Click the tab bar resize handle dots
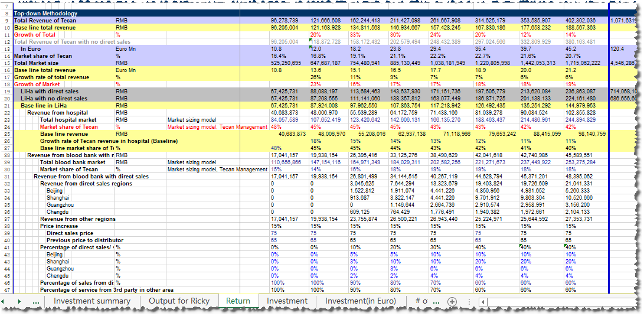This screenshot has height=316, width=644. [470, 301]
